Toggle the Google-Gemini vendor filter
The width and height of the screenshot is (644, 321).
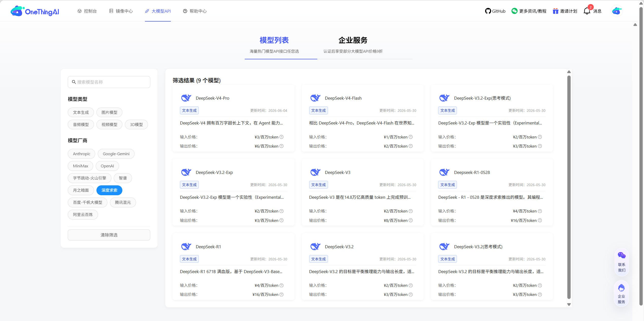(x=116, y=154)
